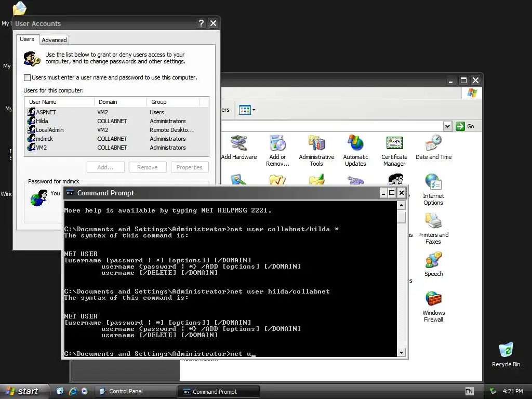532x399 pixels.
Task: Click the Add... button in User Accounts
Action: click(x=105, y=167)
